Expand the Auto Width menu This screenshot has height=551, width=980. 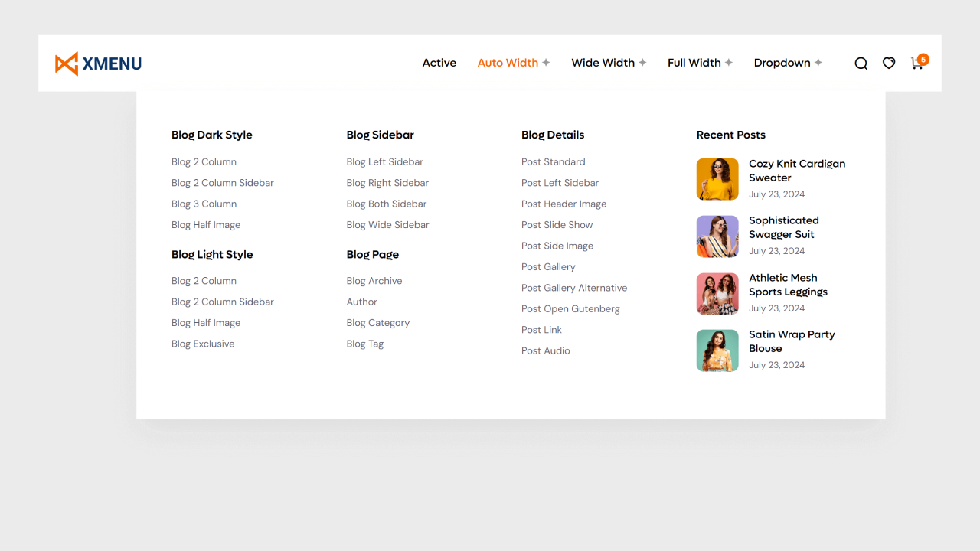point(513,63)
